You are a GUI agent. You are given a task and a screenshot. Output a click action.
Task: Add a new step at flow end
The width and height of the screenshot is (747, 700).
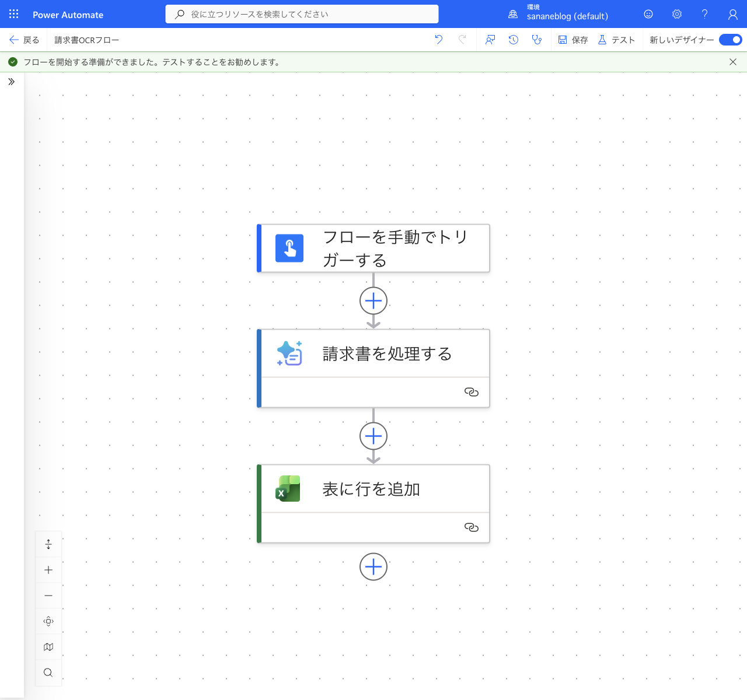(373, 567)
